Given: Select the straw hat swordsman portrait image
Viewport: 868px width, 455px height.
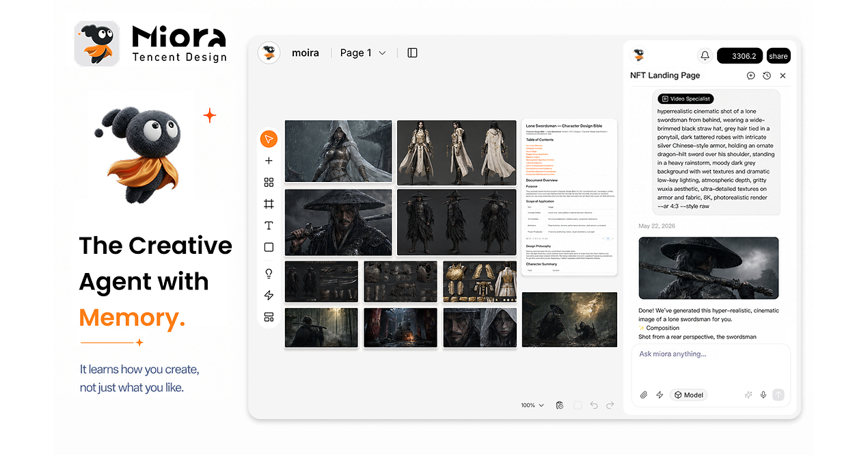Looking at the screenshot, I should coord(338,222).
